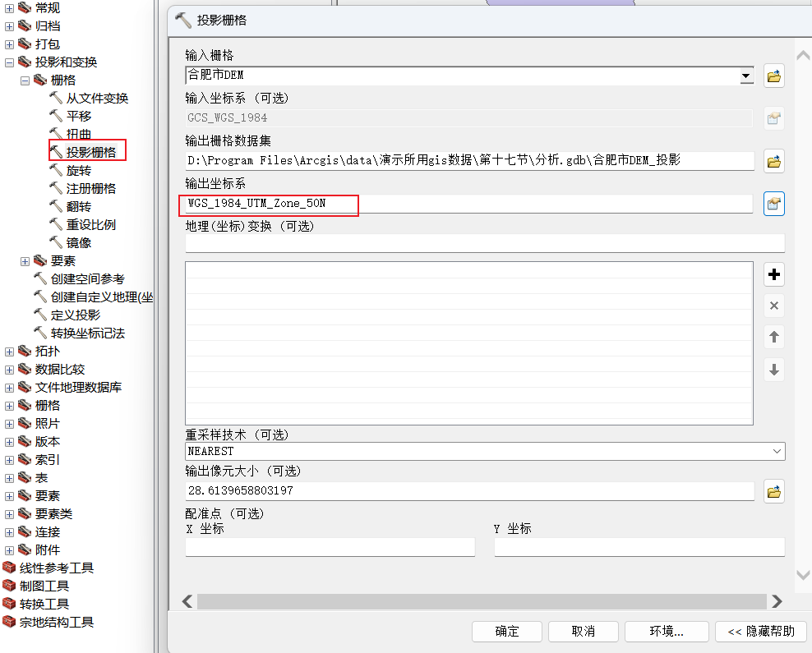
Task: Expand the 附件 toolset
Action: pyautogui.click(x=9, y=550)
